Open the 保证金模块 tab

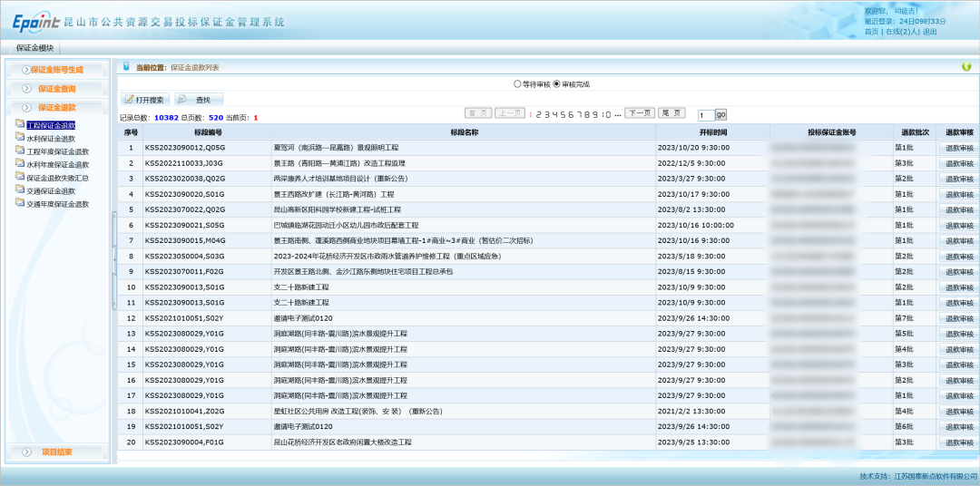tap(35, 48)
